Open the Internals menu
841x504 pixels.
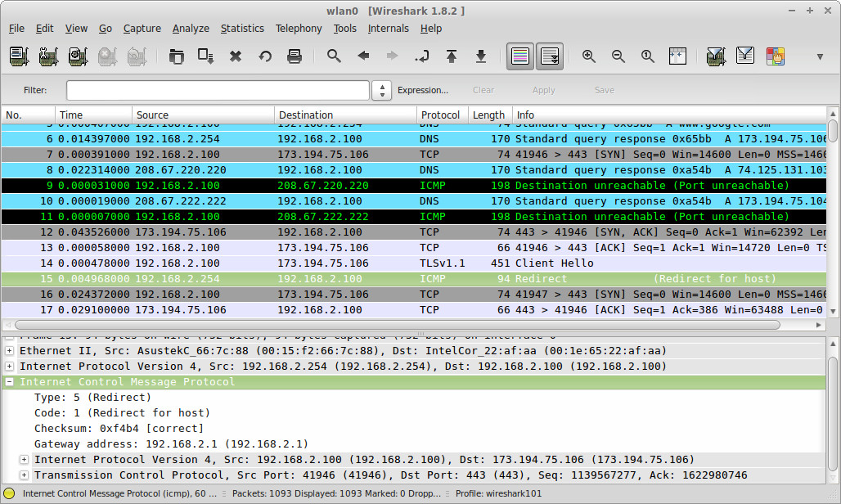coord(389,29)
